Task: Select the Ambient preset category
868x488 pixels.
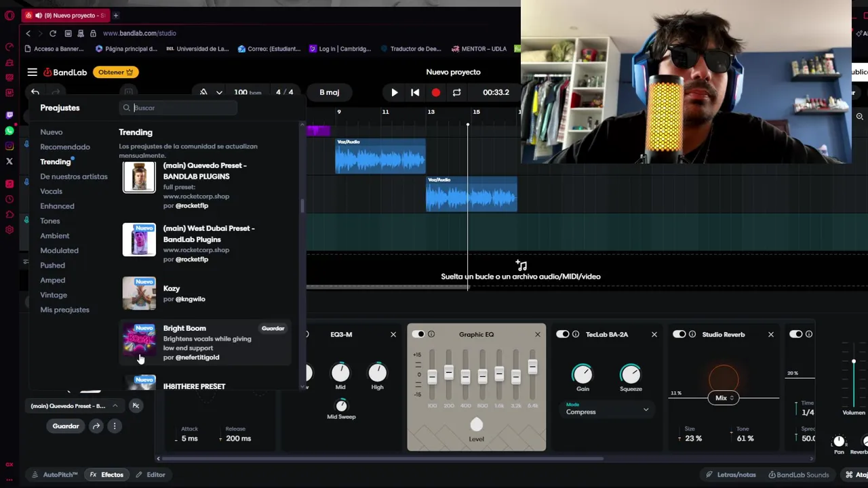Action: click(54, 236)
